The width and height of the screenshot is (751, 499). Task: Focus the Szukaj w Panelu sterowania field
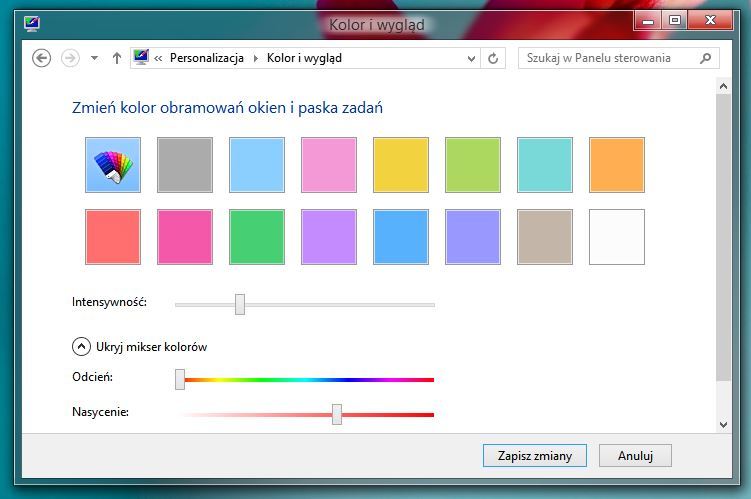coord(618,58)
